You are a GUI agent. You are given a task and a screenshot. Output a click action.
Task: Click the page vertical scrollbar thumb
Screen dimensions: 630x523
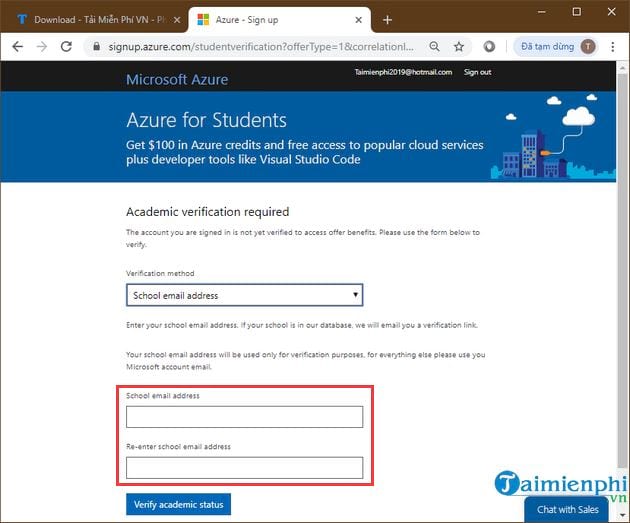point(622,270)
